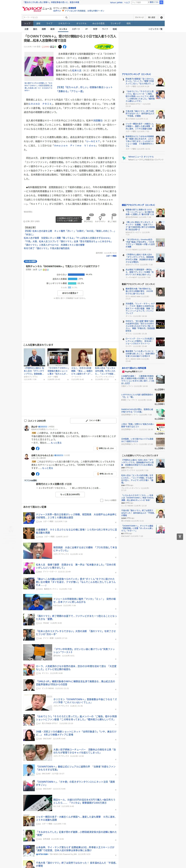Open the main article photo of Matsumoto
This screenshot has width=186, height=868.
point(39,66)
